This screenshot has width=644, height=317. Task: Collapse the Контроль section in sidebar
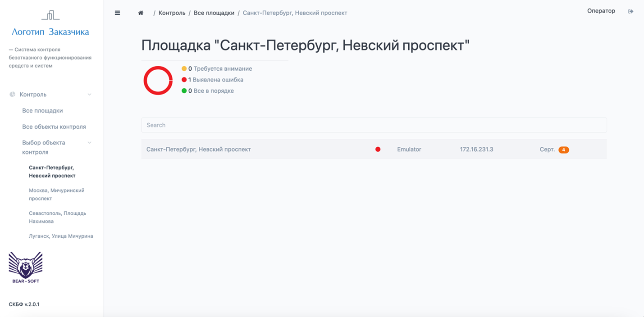click(x=89, y=94)
